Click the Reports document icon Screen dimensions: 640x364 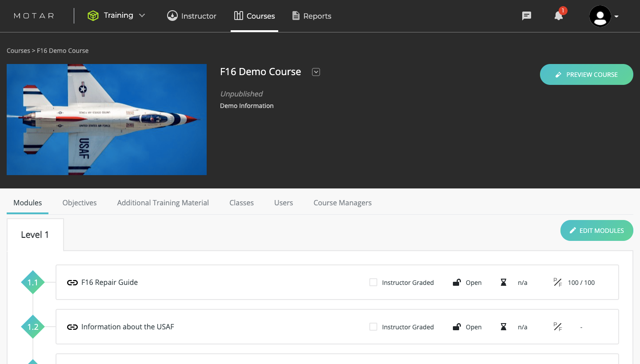tap(296, 16)
